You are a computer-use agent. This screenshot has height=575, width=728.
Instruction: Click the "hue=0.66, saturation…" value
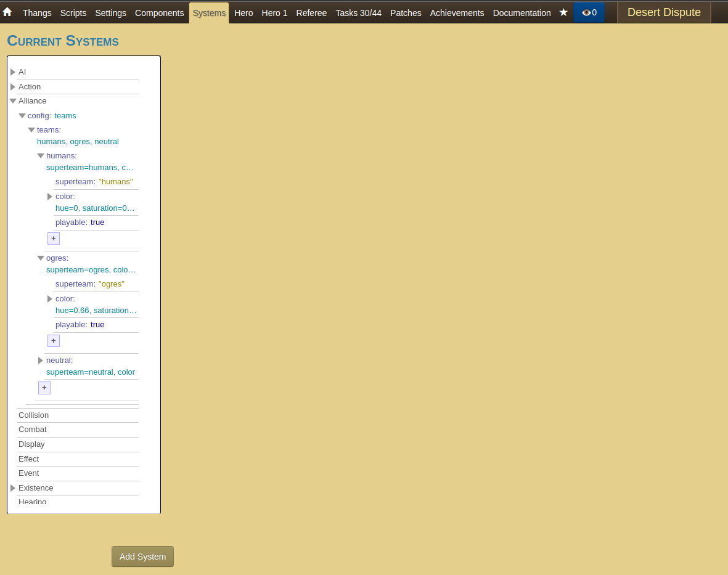96,311
